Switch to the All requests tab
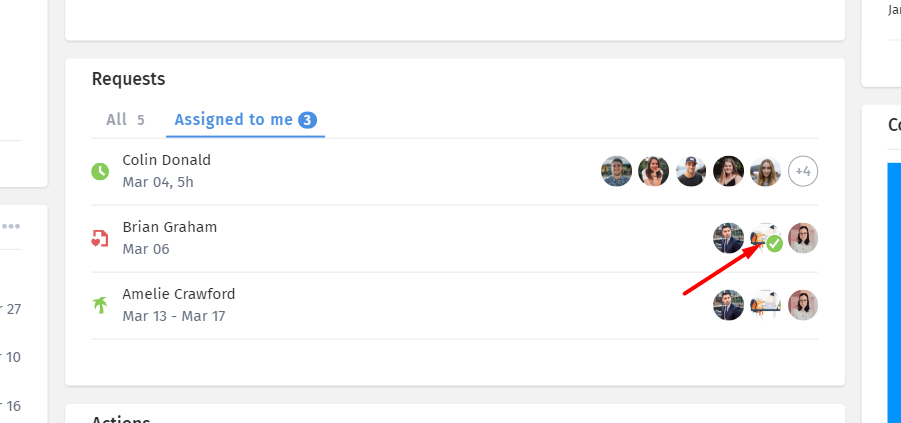 [x=125, y=120]
